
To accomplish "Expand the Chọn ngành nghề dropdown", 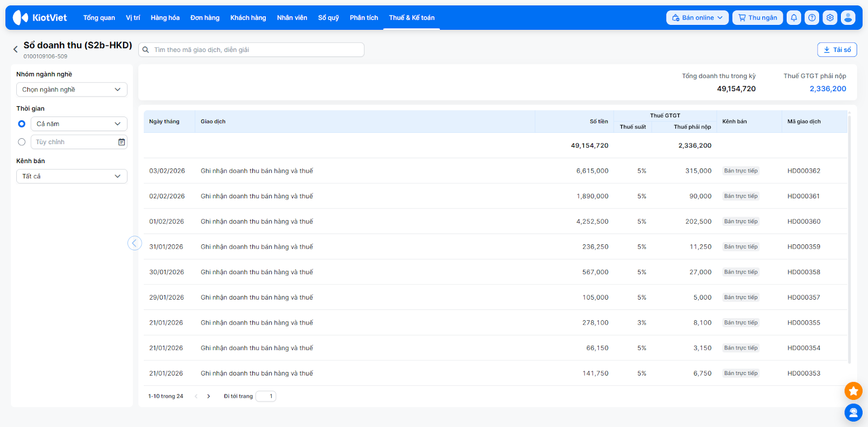I will [x=72, y=90].
